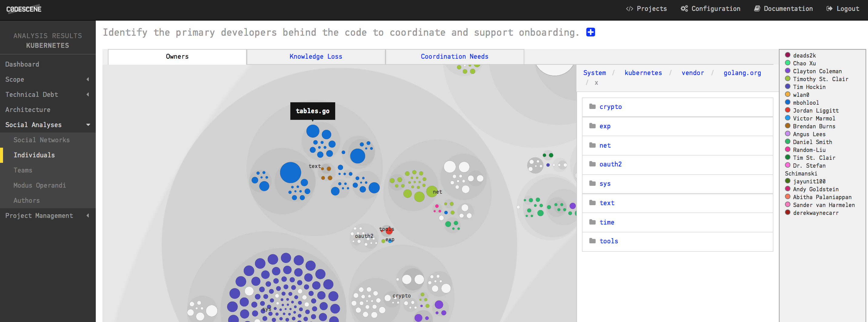The height and width of the screenshot is (322, 868).
Task: Expand the Project Management arrow
Action: pyautogui.click(x=88, y=216)
